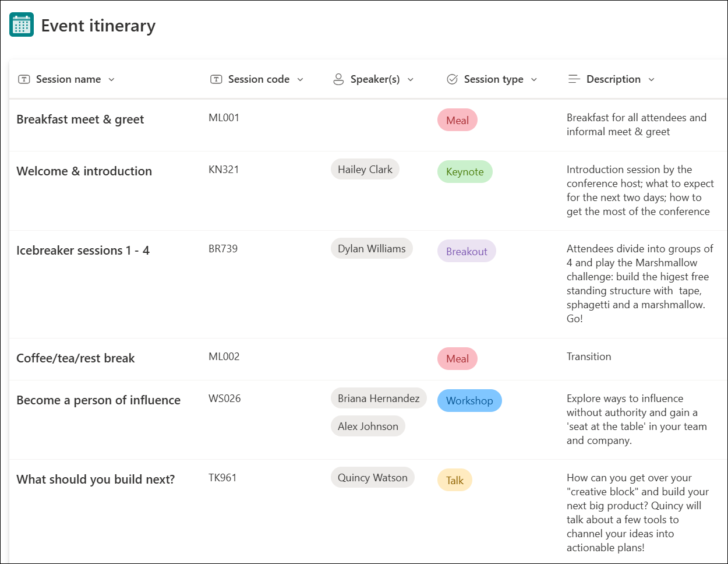Click the checkmark icon beside Session type

452,79
